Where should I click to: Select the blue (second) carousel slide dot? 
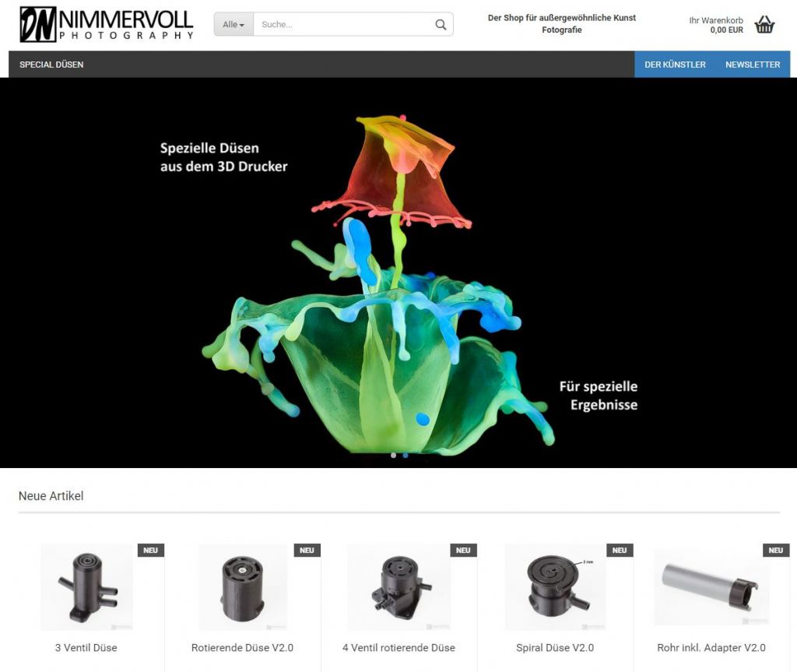pyautogui.click(x=405, y=455)
